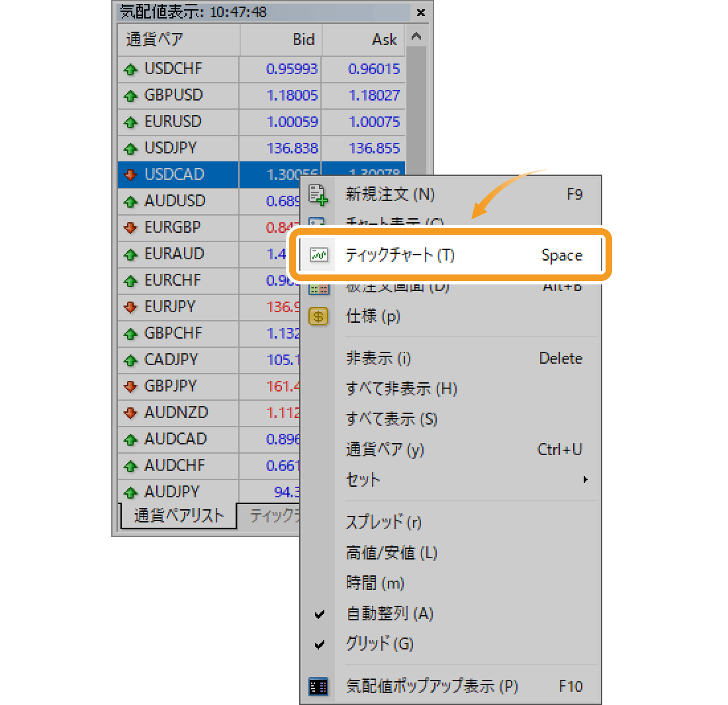Click the green up arrow beside USDCHF
The width and height of the screenshot is (728, 705).
point(131,69)
